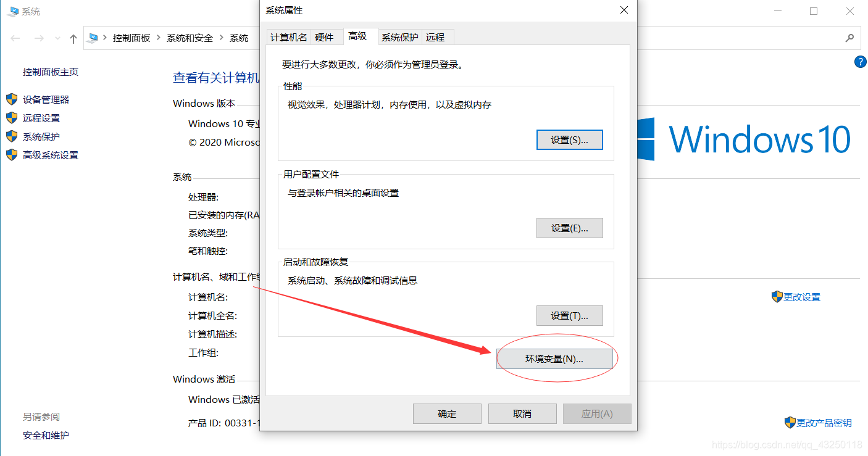This screenshot has width=868, height=456.
Task: Click the shield icon beside 更改产品密钥
Action: [x=790, y=423]
